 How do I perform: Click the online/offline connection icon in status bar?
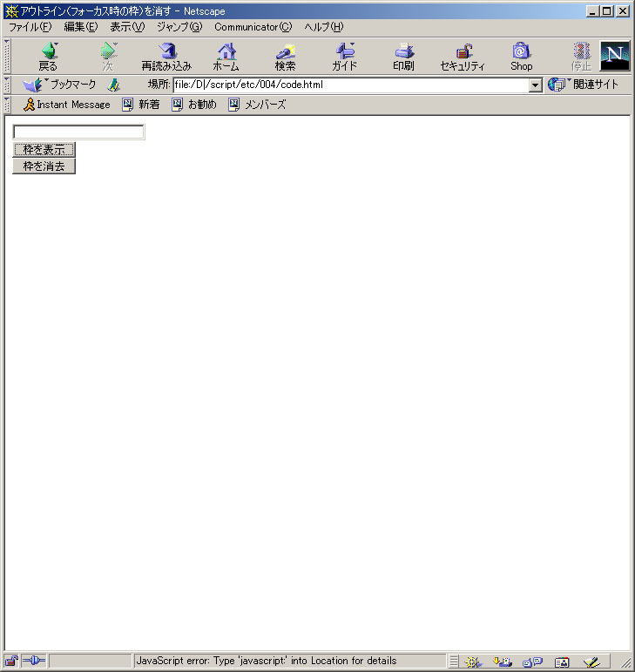(x=34, y=661)
